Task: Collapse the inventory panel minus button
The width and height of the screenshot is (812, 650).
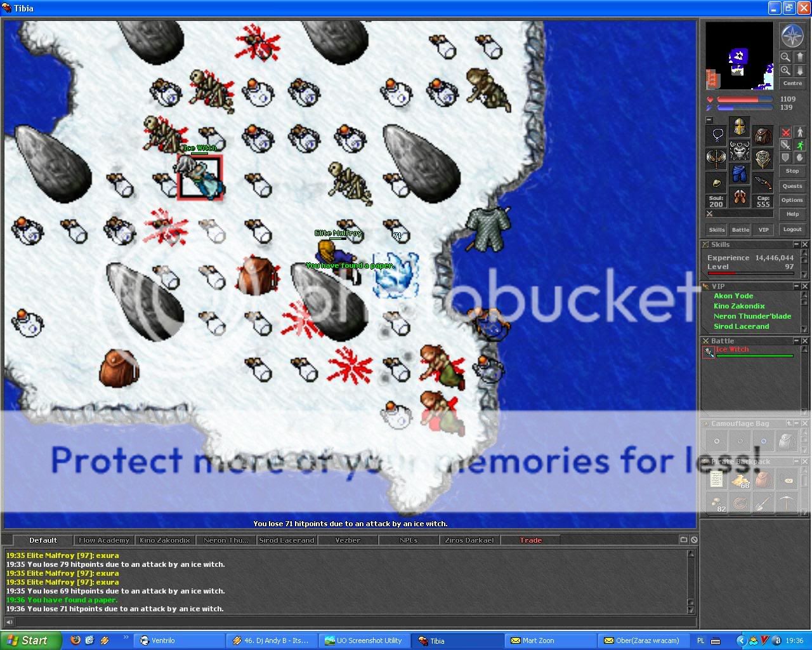Action: [x=709, y=119]
